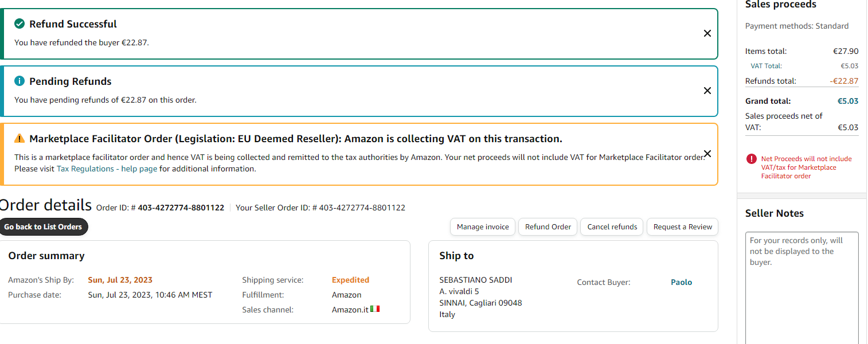The image size is (868, 344).
Task: Click the green Refund Successful checkmark icon
Action: point(19,24)
